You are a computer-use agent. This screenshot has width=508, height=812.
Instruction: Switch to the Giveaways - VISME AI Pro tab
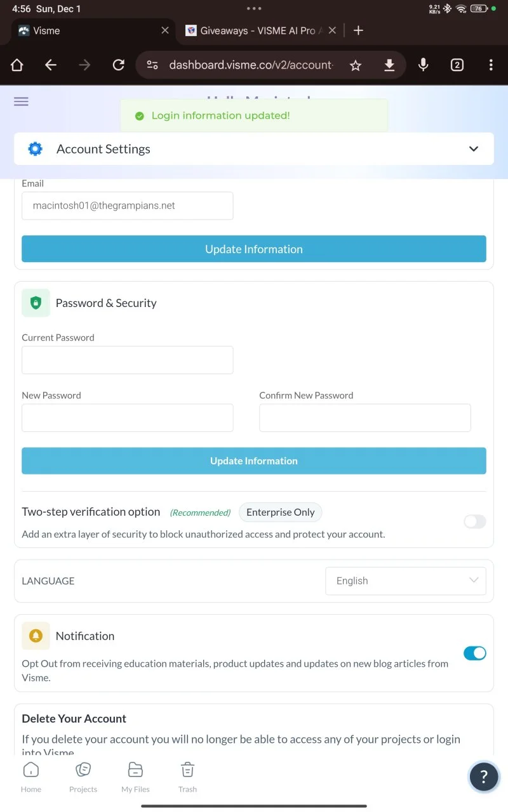click(x=257, y=30)
